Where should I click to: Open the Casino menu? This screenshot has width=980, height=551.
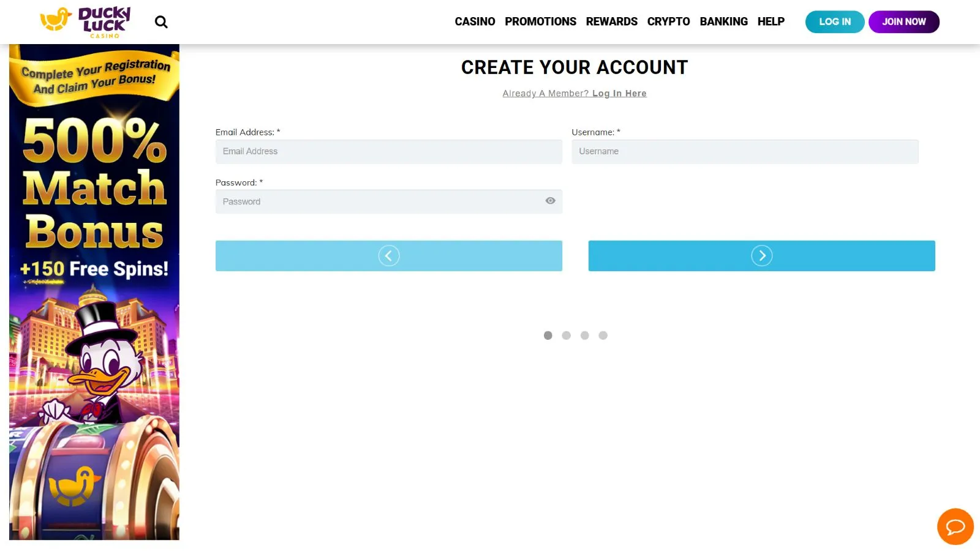pos(475,21)
